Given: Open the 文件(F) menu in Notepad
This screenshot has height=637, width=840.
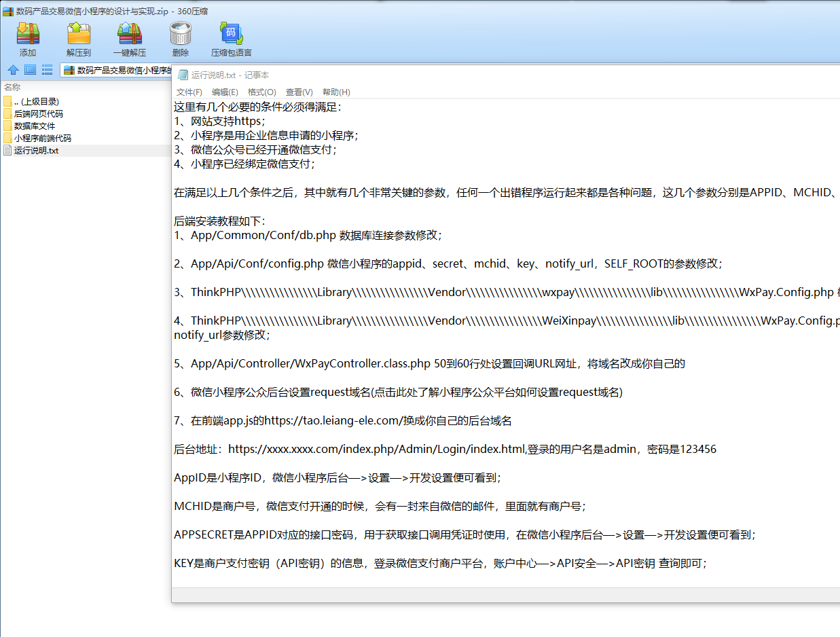Looking at the screenshot, I should tap(189, 92).
